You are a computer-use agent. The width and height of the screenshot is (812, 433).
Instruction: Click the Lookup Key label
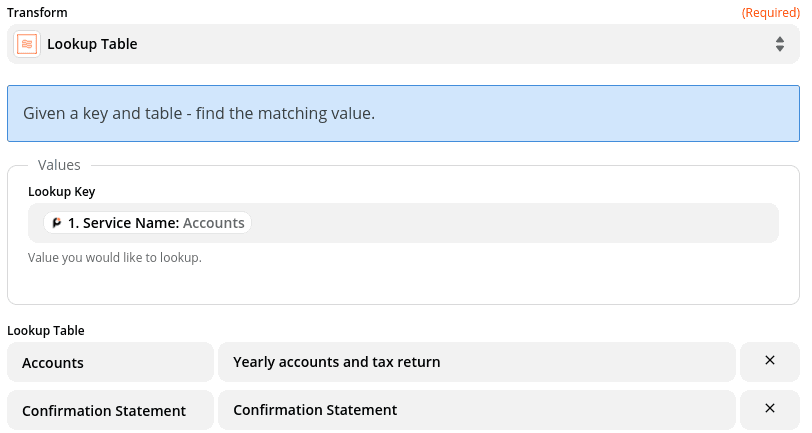pyautogui.click(x=61, y=191)
